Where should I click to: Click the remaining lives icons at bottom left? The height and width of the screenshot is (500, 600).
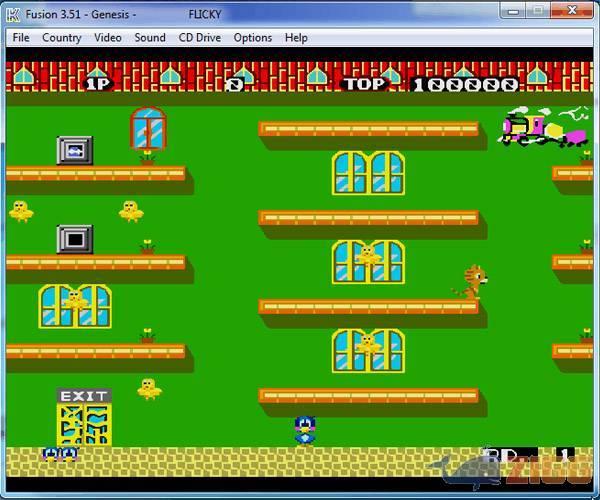[60, 454]
